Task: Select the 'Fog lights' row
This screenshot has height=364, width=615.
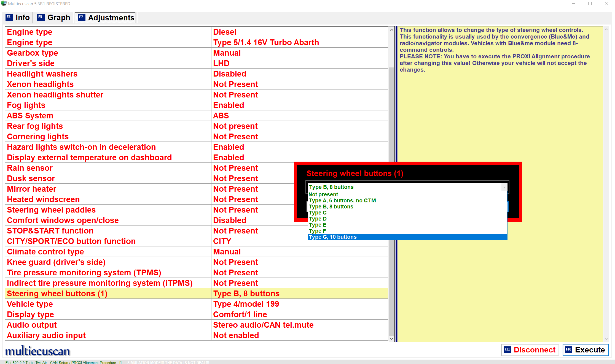Action: (197, 105)
